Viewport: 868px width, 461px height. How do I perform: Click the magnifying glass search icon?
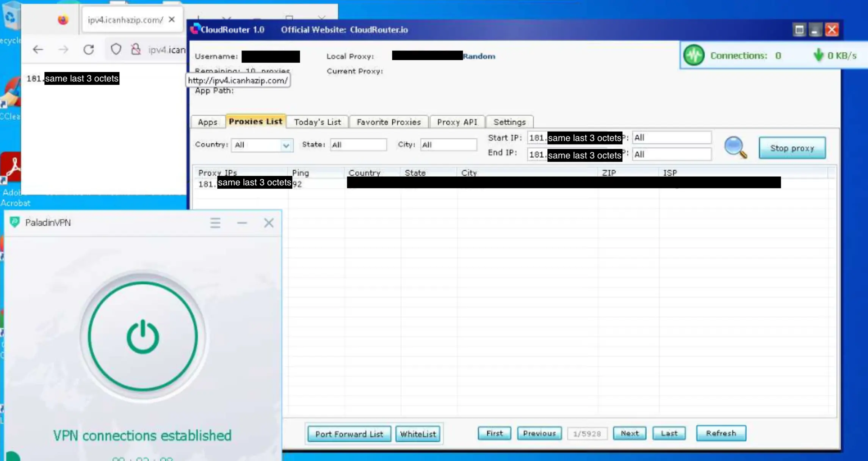click(x=735, y=147)
